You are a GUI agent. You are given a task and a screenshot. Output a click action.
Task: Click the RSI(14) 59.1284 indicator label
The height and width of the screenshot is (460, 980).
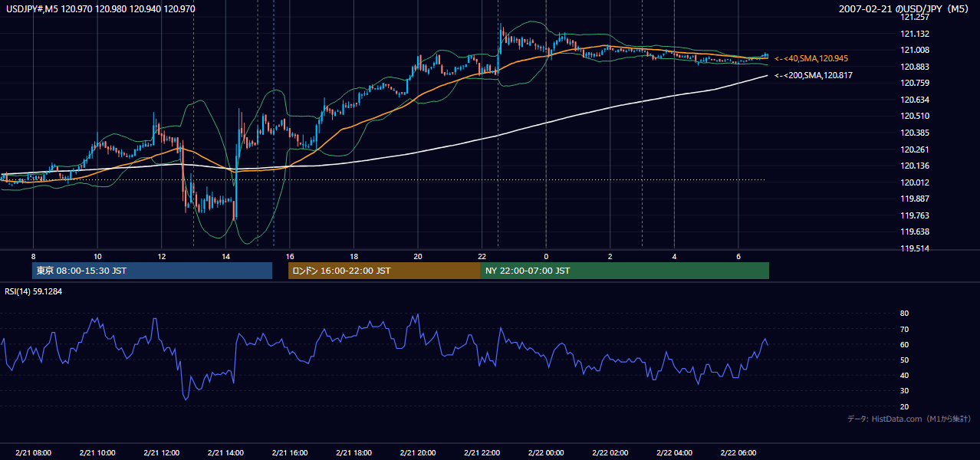pos(34,291)
